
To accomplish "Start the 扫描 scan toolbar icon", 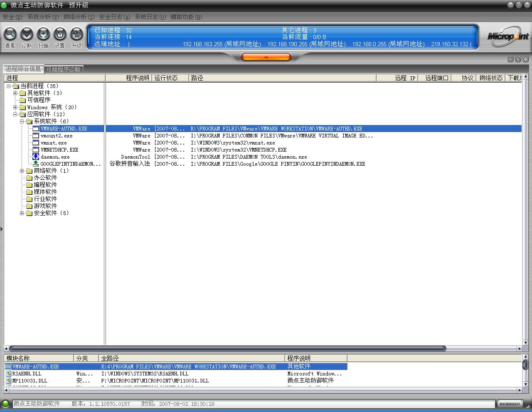I will pos(43,34).
